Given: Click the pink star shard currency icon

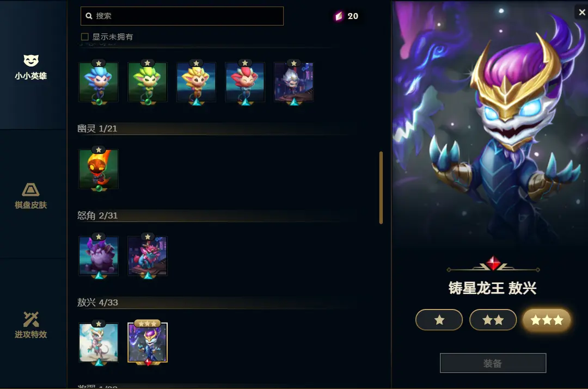Looking at the screenshot, I should pyautogui.click(x=339, y=16).
